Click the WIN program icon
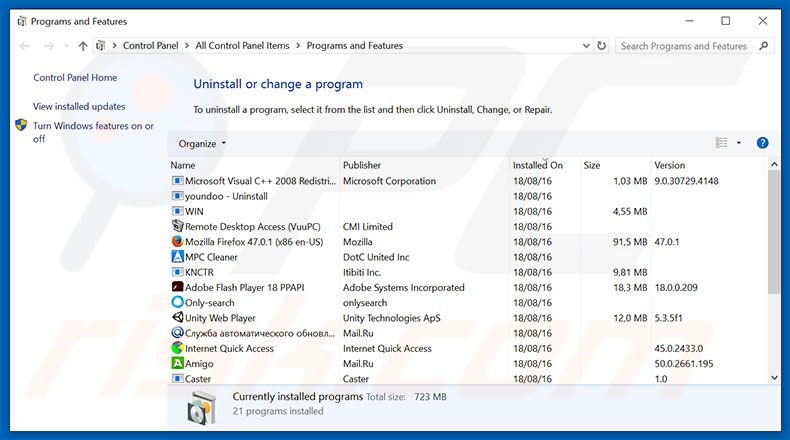The width and height of the screenshot is (790, 440). point(177,211)
